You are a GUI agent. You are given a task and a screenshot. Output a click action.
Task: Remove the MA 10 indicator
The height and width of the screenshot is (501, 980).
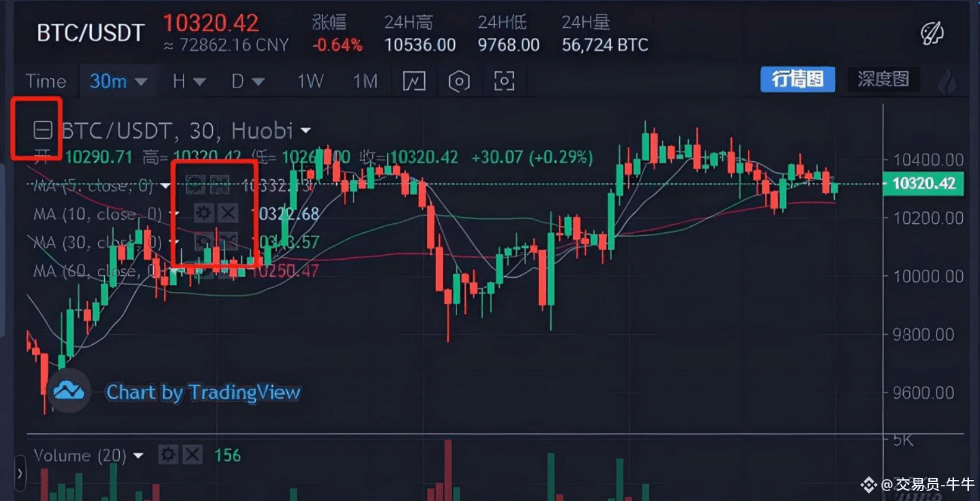(x=228, y=213)
